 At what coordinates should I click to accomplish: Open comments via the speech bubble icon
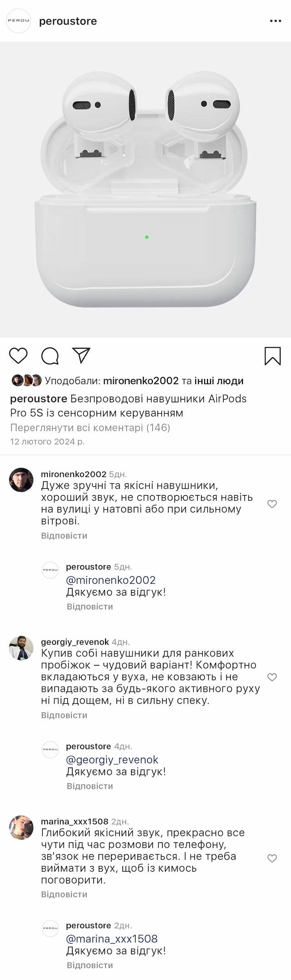50,356
